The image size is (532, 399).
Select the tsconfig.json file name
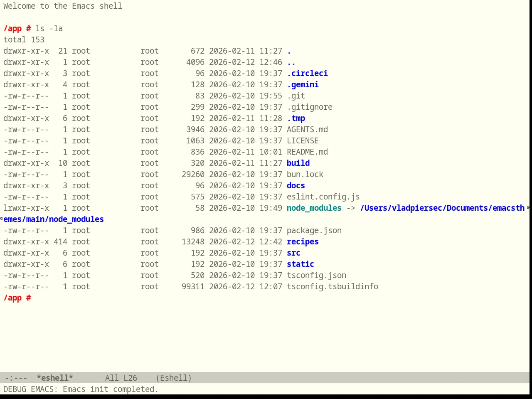coord(316,276)
